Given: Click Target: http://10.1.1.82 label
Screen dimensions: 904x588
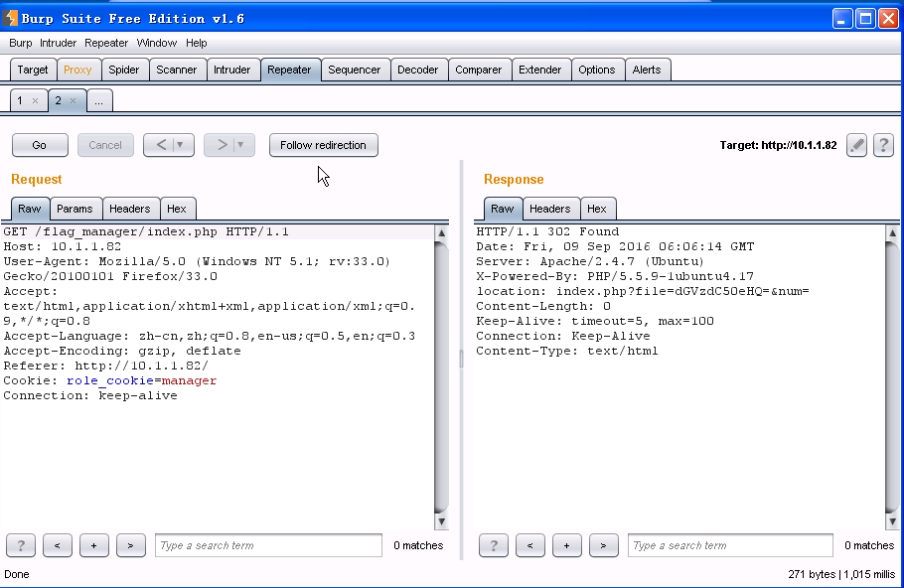Looking at the screenshot, I should tap(778, 145).
